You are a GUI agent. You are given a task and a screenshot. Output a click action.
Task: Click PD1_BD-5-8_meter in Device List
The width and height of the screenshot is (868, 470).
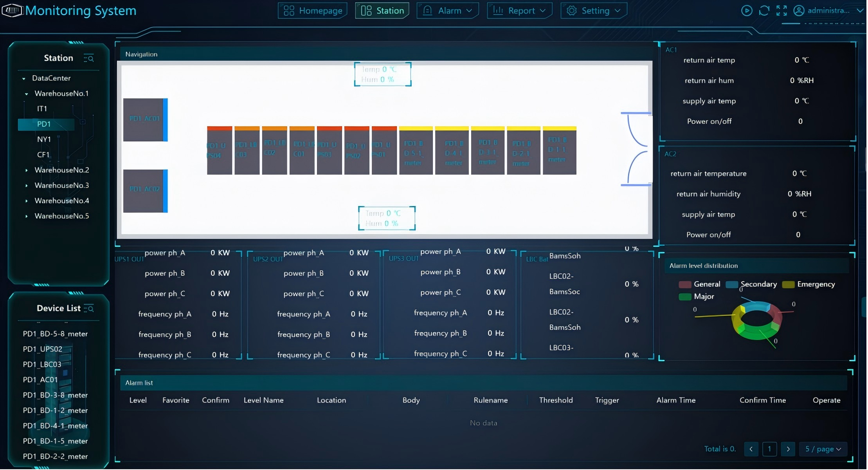[55, 334]
